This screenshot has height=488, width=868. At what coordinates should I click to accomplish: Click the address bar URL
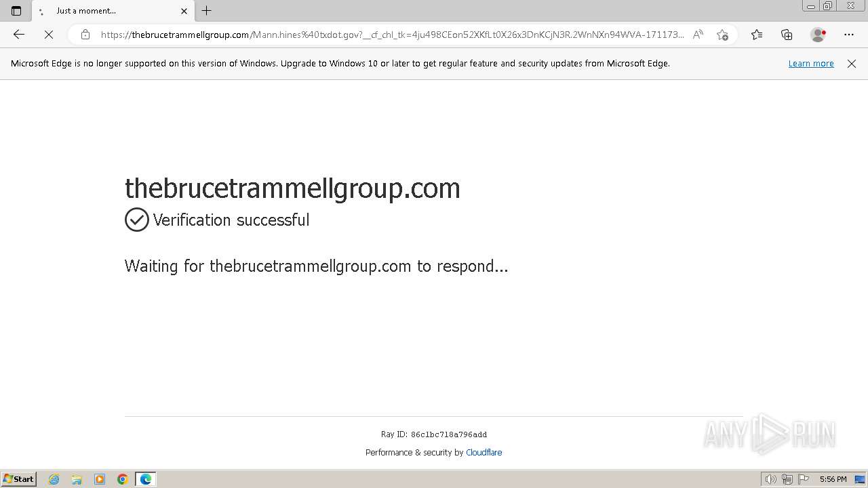(x=392, y=35)
